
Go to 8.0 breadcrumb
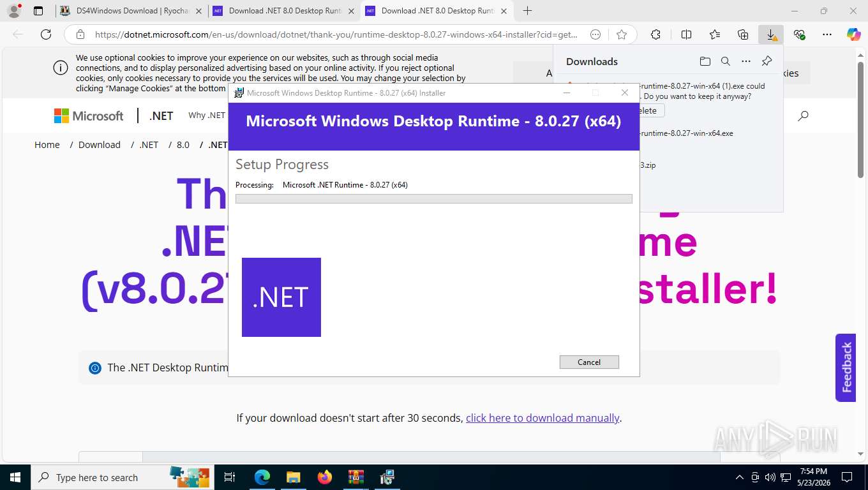pos(183,145)
